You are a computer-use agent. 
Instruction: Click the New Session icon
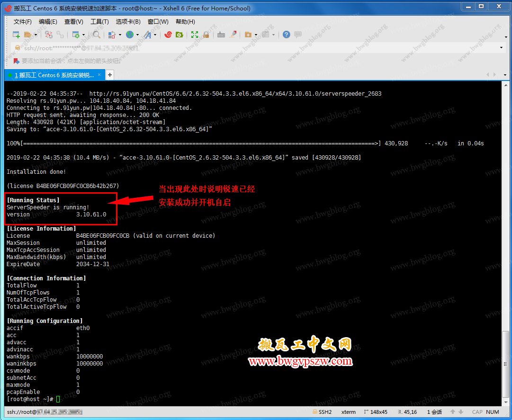16,35
